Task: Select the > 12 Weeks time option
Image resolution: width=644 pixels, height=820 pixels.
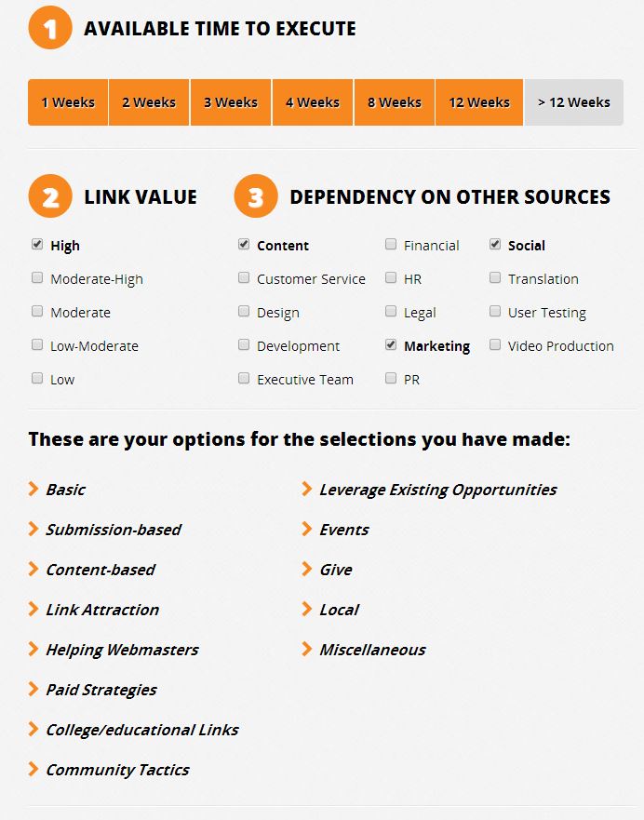Action: (x=574, y=102)
